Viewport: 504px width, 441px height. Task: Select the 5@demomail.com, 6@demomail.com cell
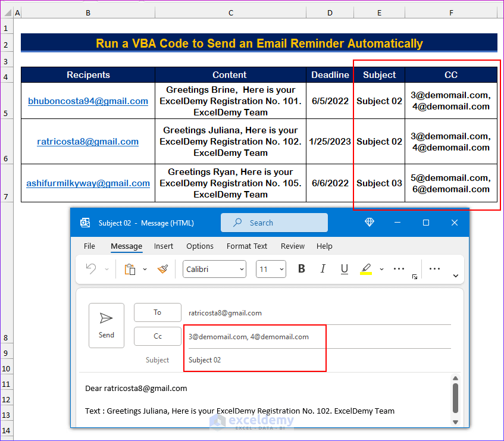pyautogui.click(x=451, y=183)
